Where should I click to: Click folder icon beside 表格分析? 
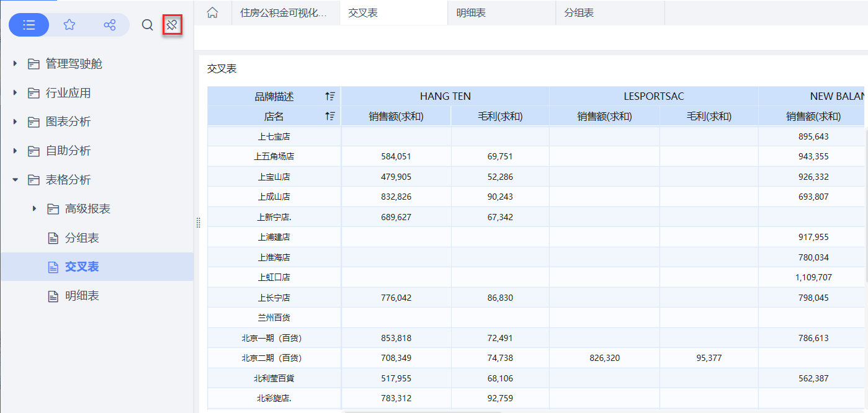[x=34, y=180]
